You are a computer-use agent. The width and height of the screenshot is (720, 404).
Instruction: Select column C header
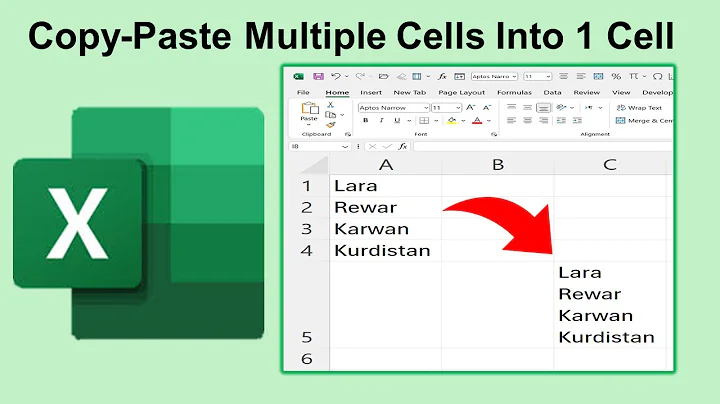[610, 164]
